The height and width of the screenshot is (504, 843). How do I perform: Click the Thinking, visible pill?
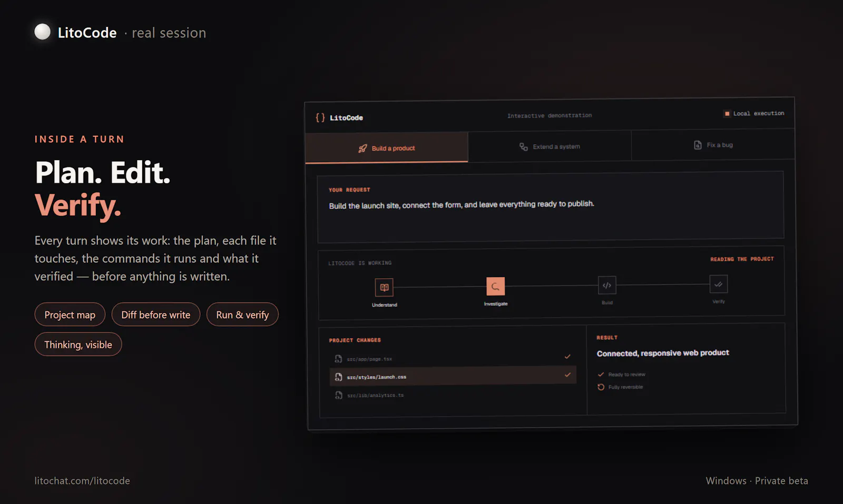point(78,344)
